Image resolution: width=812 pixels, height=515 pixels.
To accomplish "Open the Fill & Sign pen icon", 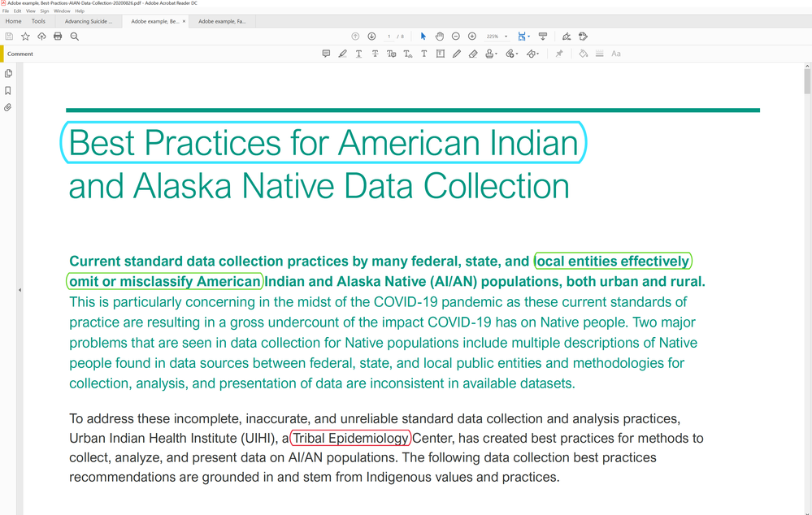I will click(x=567, y=37).
